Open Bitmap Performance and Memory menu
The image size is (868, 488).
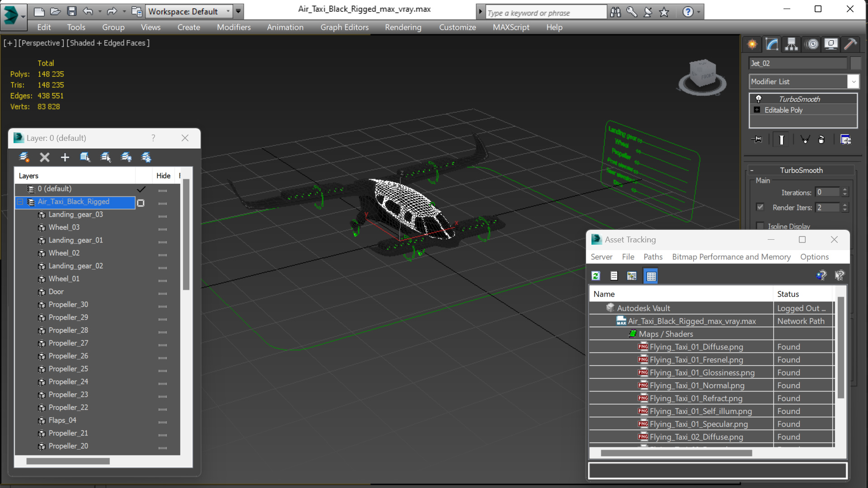731,257
